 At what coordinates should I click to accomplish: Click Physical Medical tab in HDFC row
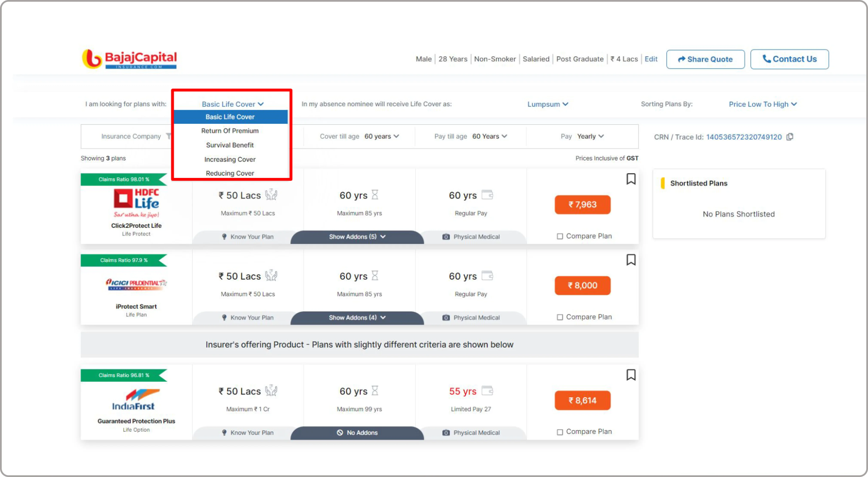pyautogui.click(x=471, y=237)
